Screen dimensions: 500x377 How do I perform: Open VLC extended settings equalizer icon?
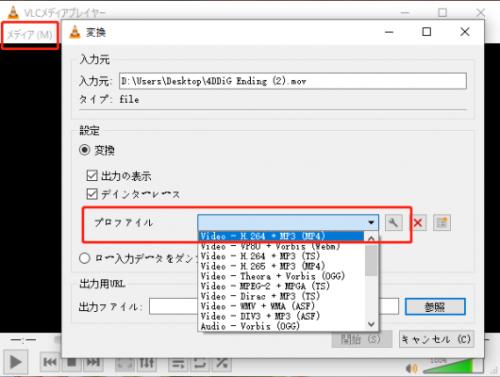147,363
